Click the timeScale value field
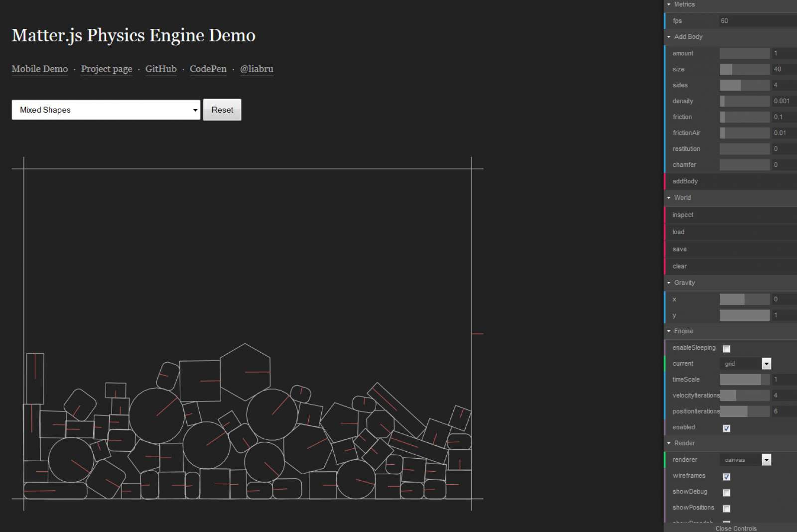 coord(784,380)
